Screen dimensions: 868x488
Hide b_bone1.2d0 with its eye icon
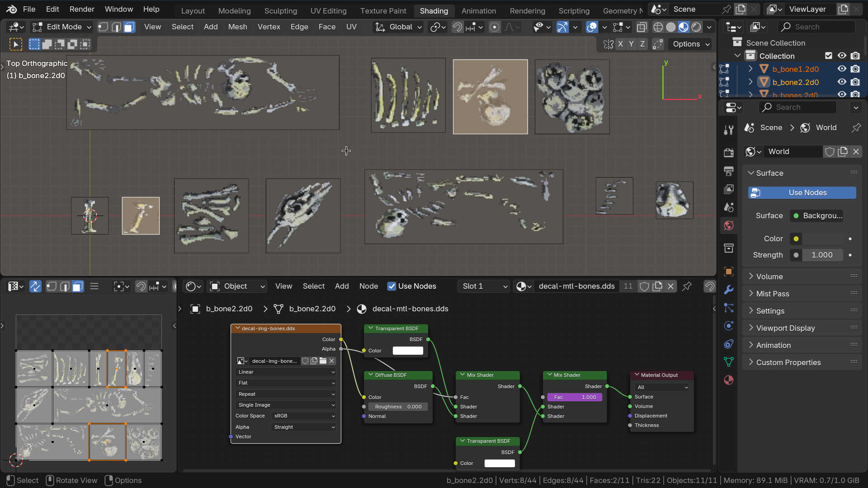click(841, 69)
